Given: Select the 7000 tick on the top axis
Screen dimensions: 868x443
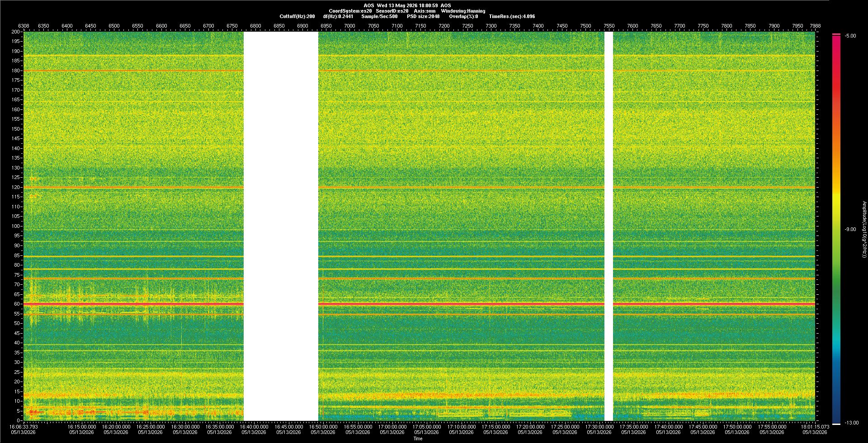Looking at the screenshot, I should point(349,26).
